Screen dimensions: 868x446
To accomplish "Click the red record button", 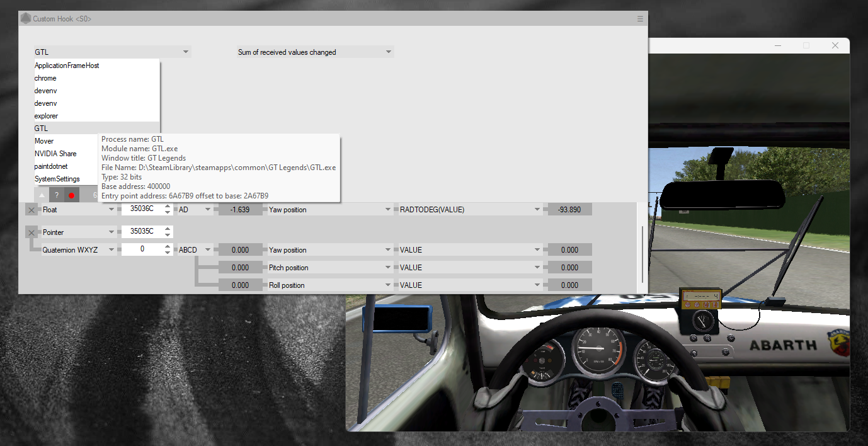I will pyautogui.click(x=71, y=195).
